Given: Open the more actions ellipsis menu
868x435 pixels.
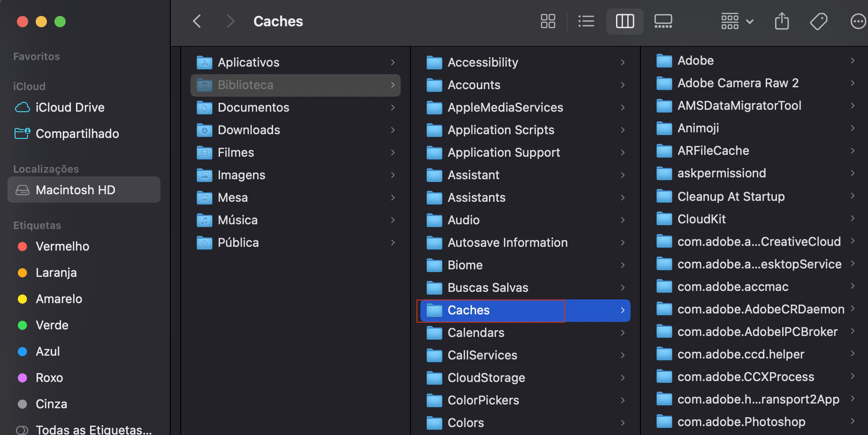Looking at the screenshot, I should coord(859,21).
